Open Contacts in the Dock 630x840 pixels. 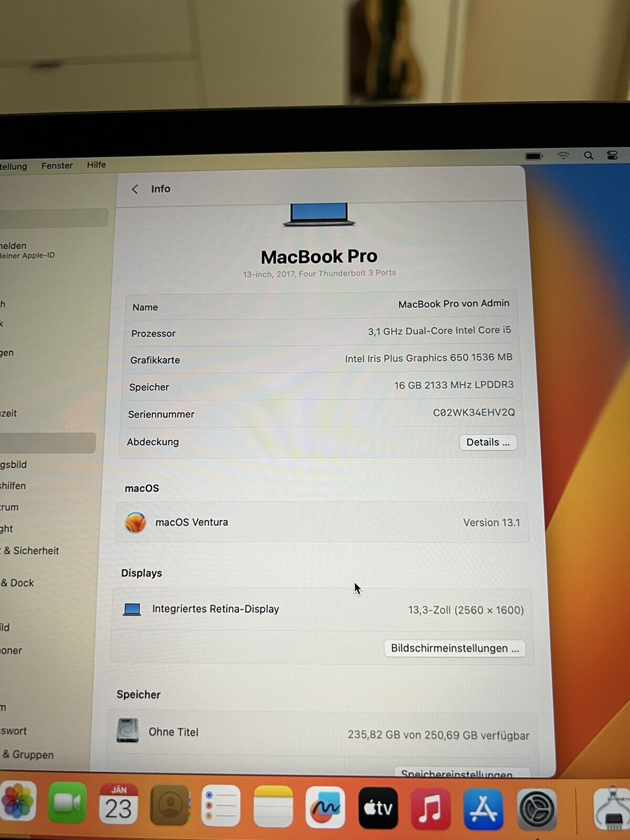[x=170, y=805]
